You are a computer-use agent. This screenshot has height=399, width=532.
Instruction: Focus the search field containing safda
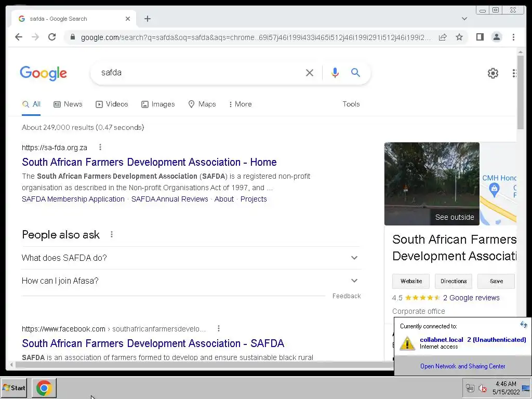(200, 73)
